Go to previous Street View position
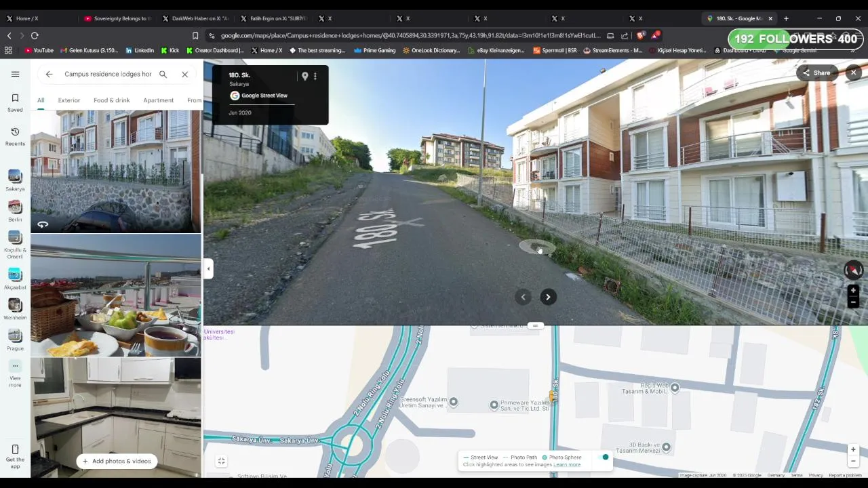Screen dimensions: 868x488 tap(523, 297)
